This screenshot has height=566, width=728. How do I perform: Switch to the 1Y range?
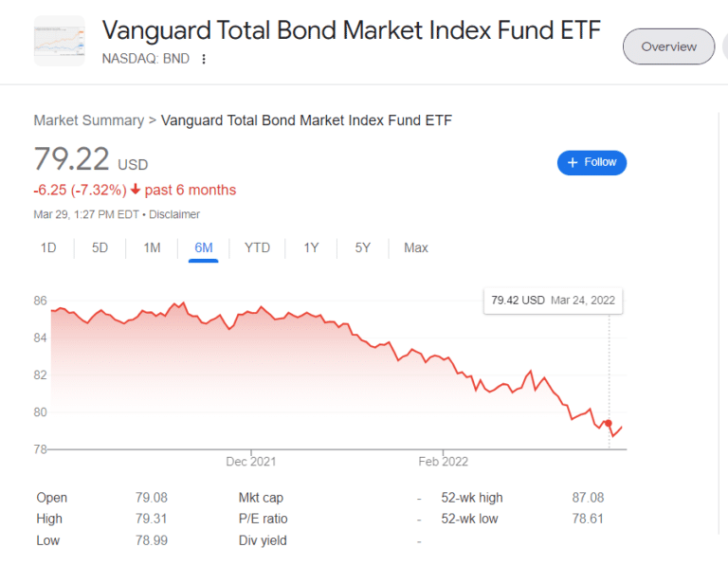(311, 248)
